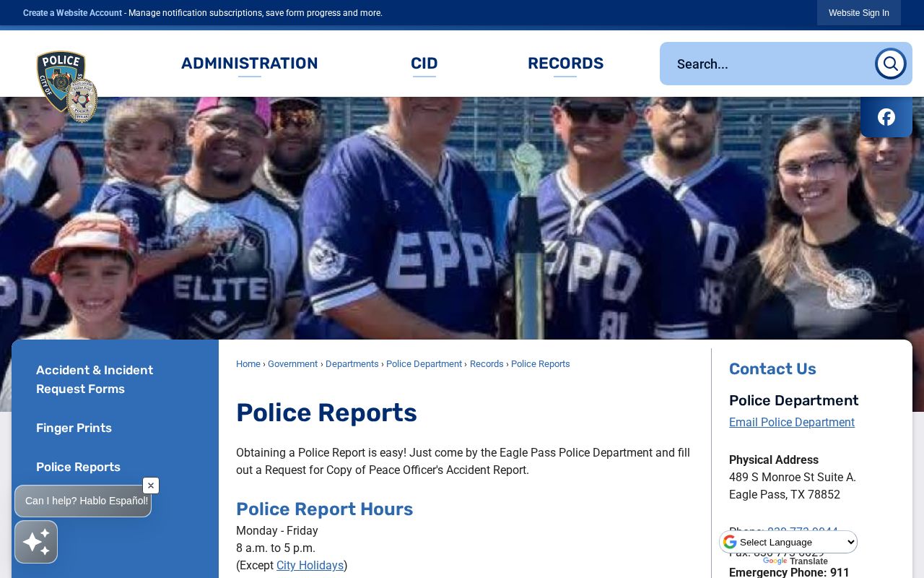Click the Eagle Pass Police badge logo

coord(66,86)
